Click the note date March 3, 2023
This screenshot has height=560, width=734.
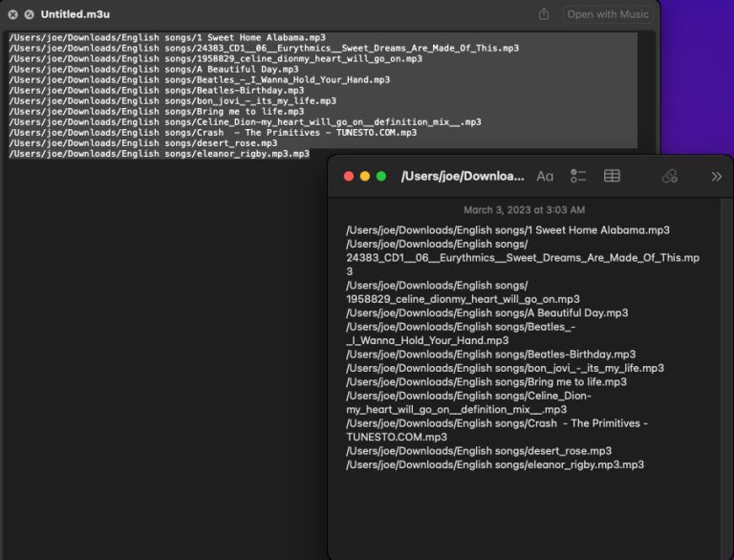(524, 209)
